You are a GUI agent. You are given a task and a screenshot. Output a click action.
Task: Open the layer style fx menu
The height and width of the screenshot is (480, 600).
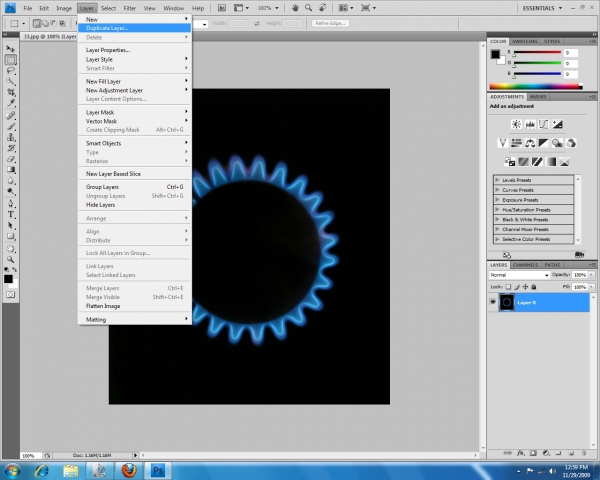click(x=520, y=453)
